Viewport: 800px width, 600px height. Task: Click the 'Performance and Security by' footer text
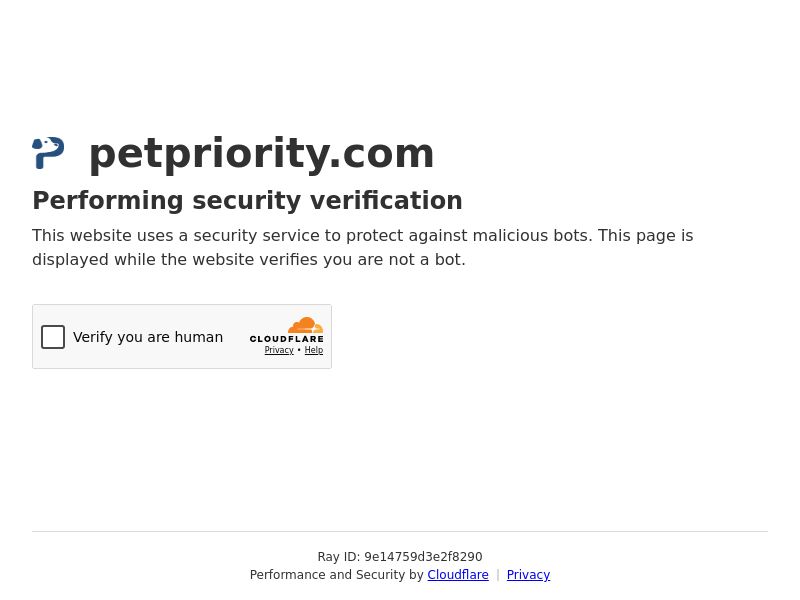tap(338, 575)
